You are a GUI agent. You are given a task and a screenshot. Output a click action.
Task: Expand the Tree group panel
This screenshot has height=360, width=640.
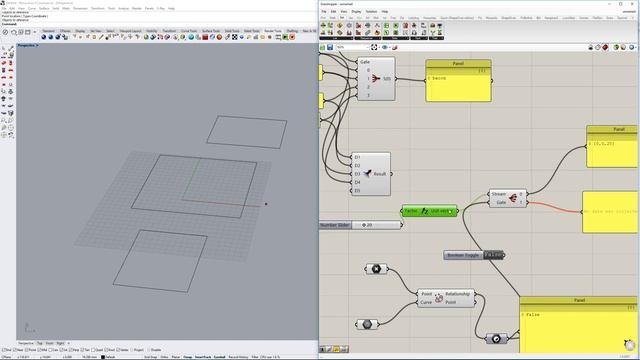tap(436, 38)
